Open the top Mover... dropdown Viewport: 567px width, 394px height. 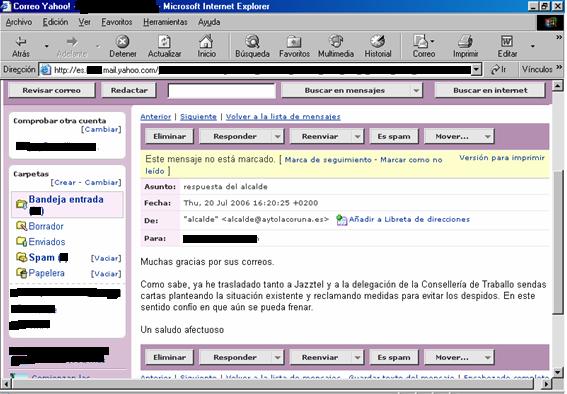click(459, 137)
